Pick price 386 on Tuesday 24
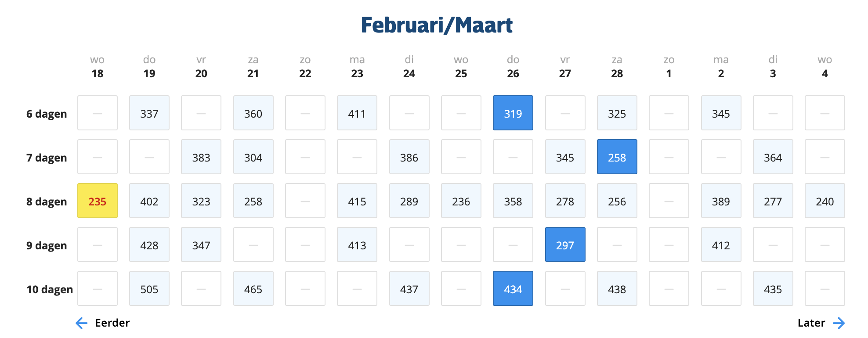868x338 pixels. pos(409,157)
